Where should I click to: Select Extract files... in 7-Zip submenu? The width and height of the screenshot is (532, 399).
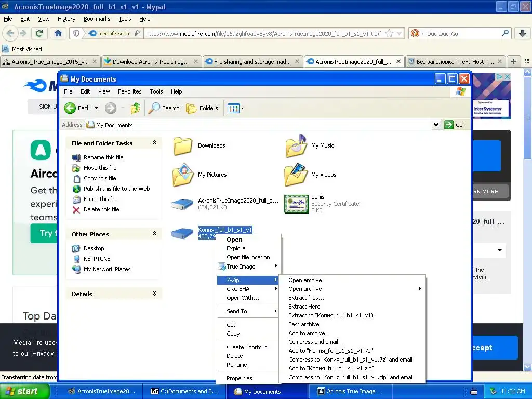[x=352, y=298]
